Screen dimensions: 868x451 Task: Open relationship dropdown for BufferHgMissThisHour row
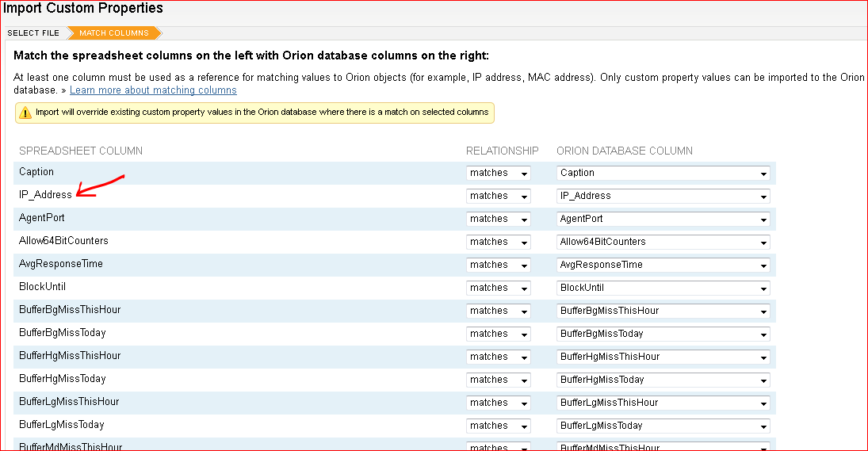tap(499, 357)
